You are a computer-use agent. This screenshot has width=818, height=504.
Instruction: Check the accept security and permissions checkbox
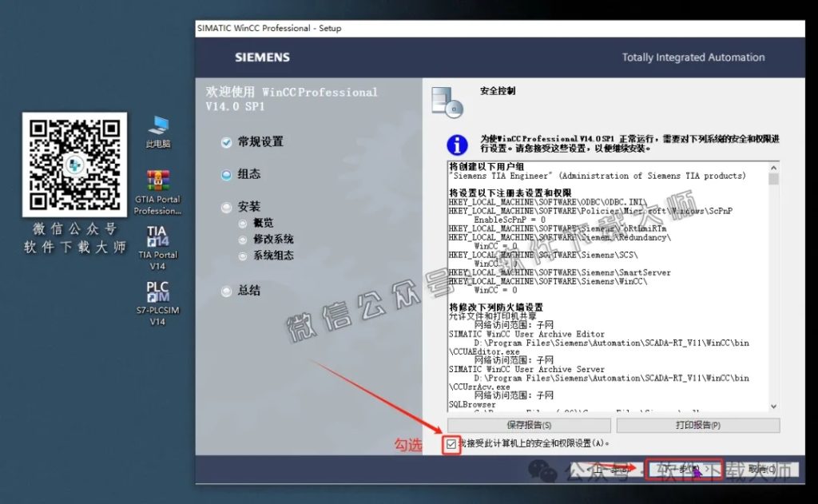click(450, 444)
